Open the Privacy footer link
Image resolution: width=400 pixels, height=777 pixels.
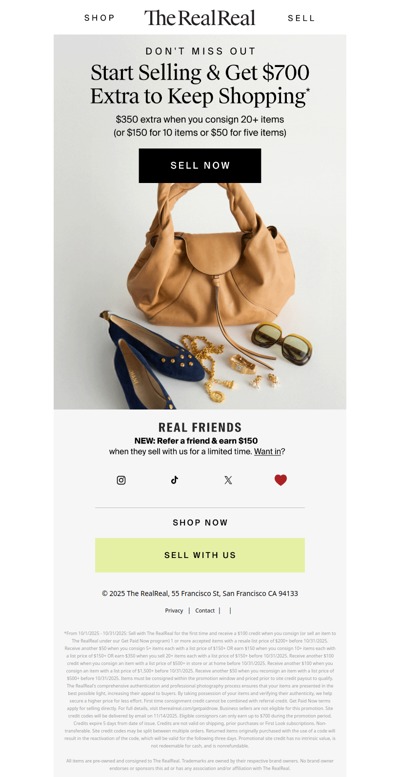tap(174, 610)
